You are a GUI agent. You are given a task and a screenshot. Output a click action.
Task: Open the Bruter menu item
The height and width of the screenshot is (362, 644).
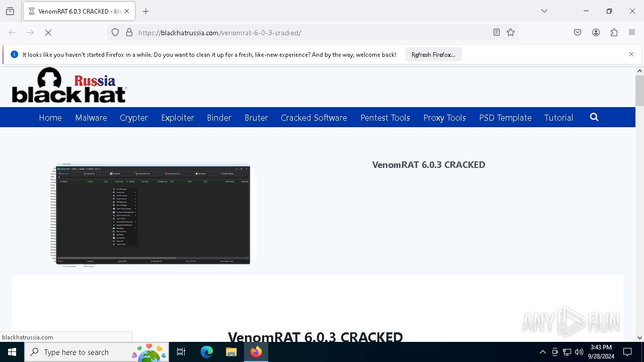point(257,118)
